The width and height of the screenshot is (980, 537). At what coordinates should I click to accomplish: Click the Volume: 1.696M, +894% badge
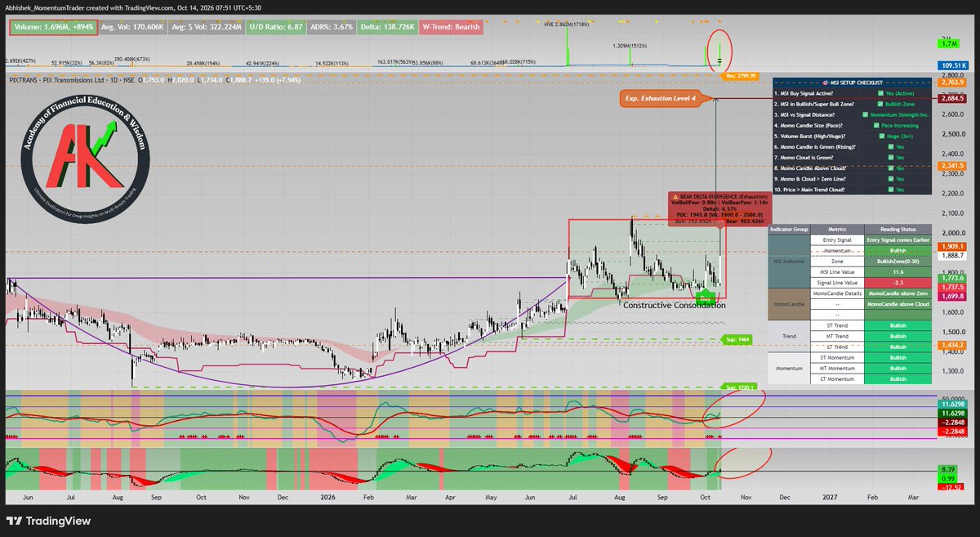pos(53,26)
